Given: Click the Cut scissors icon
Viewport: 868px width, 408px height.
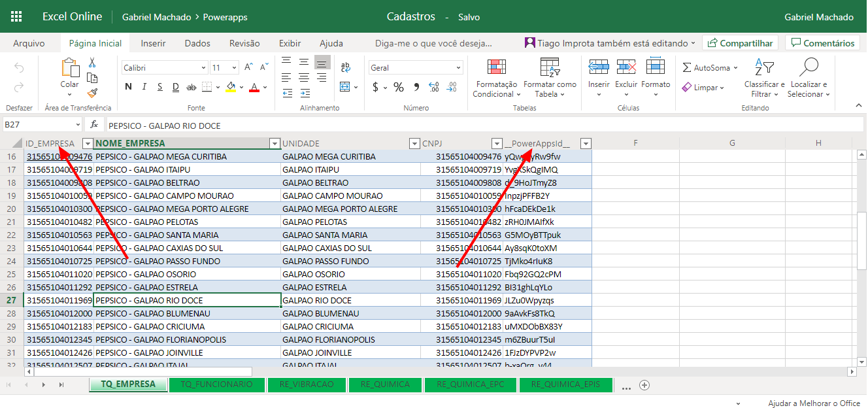Looking at the screenshot, I should 92,63.
